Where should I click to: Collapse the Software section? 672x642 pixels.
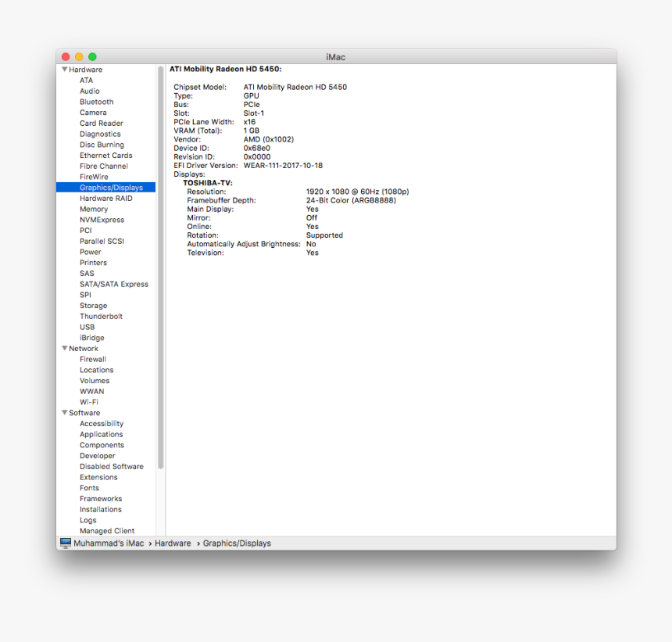pos(65,412)
